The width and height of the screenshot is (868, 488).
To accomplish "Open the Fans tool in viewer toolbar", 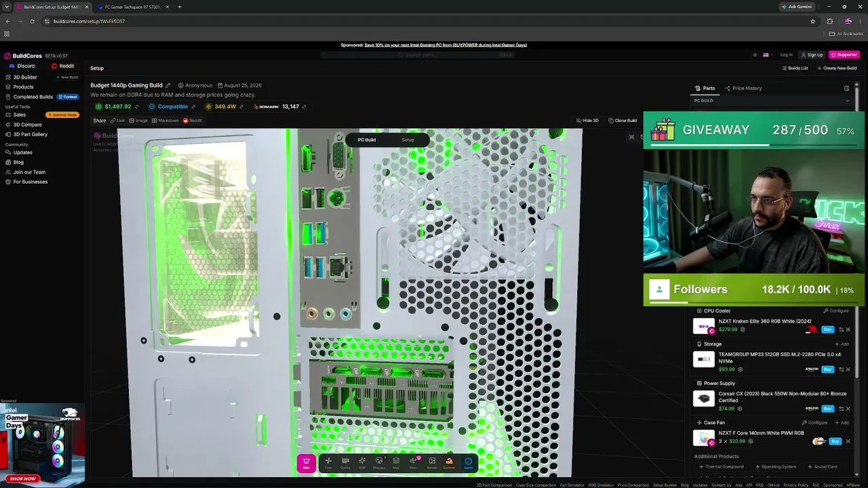I will point(328,463).
